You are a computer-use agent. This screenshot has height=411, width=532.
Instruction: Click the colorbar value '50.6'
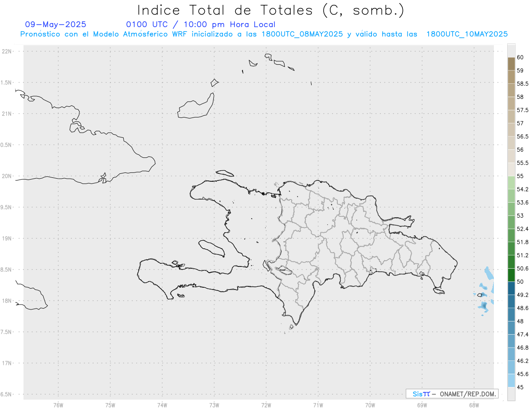click(523, 269)
